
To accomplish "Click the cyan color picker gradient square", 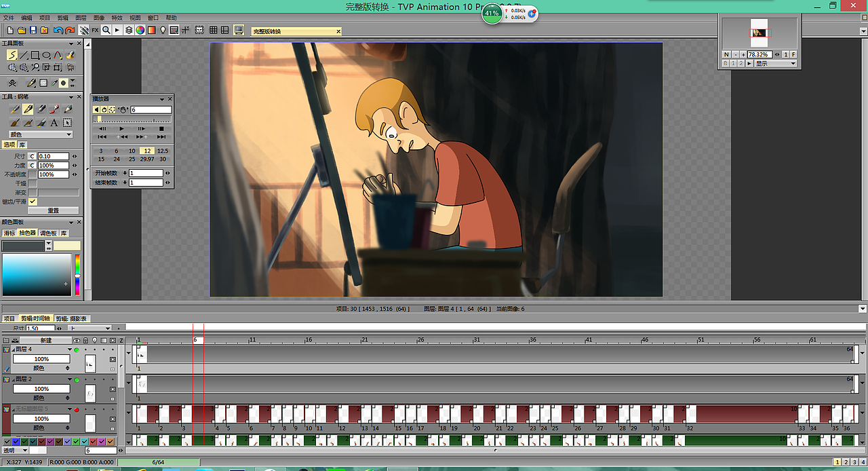I will tap(37, 274).
